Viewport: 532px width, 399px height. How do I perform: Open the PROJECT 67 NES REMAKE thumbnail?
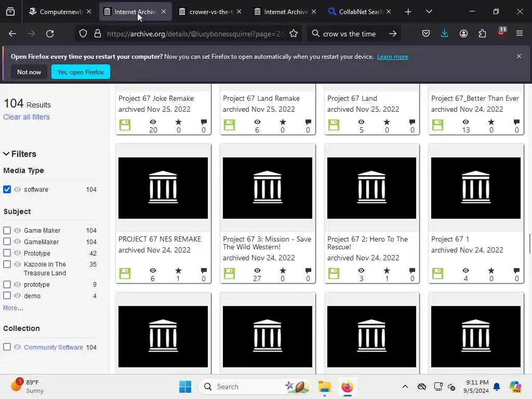163,188
